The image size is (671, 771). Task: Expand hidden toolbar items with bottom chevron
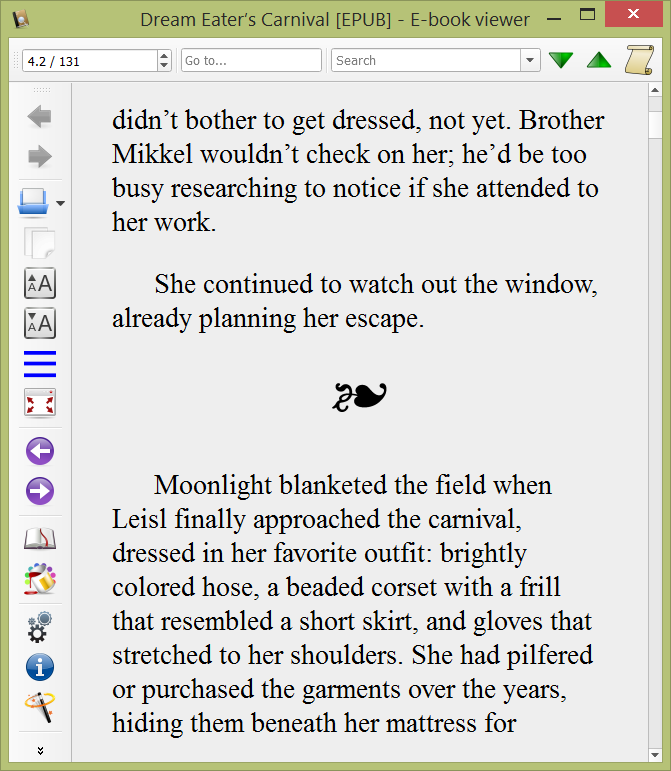point(40,750)
